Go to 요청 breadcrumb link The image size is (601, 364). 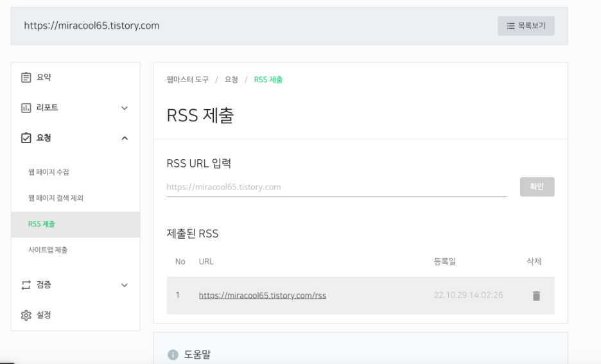[231, 80]
